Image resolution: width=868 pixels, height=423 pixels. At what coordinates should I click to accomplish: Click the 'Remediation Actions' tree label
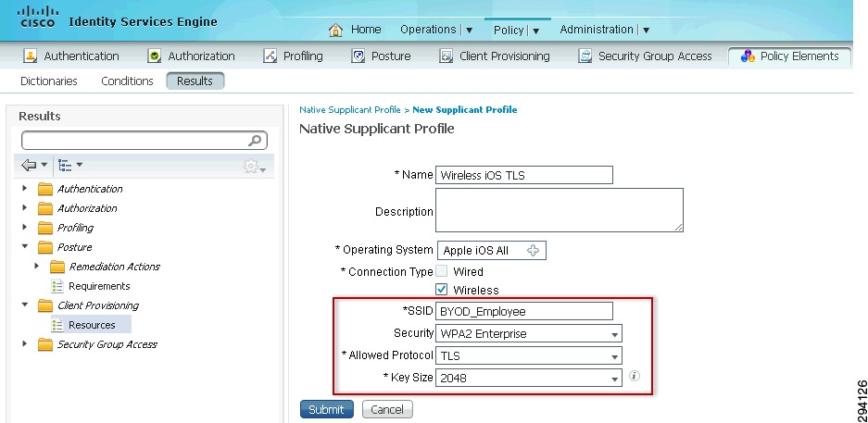pyautogui.click(x=115, y=267)
